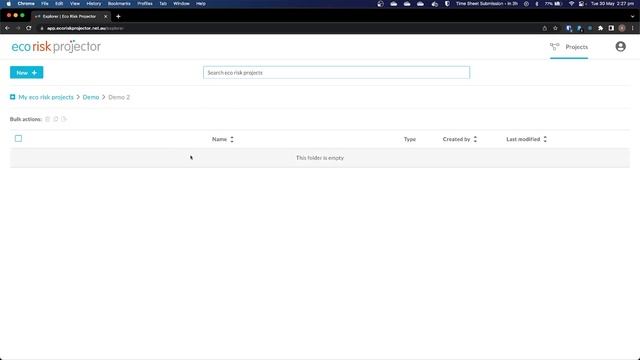The width and height of the screenshot is (640, 360).
Task: Toggle the select-all checkbox in table header
Action: pyautogui.click(x=18, y=138)
